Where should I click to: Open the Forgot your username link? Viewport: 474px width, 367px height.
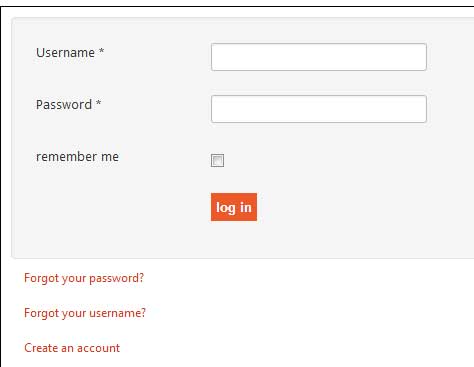[x=85, y=313]
